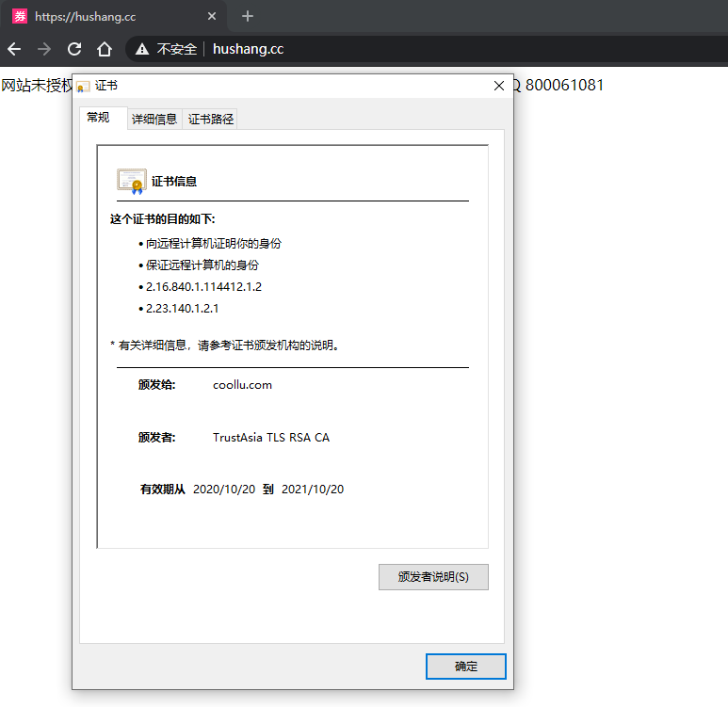728x707 pixels.
Task: Click the hushang.cc address bar text
Action: click(x=248, y=49)
